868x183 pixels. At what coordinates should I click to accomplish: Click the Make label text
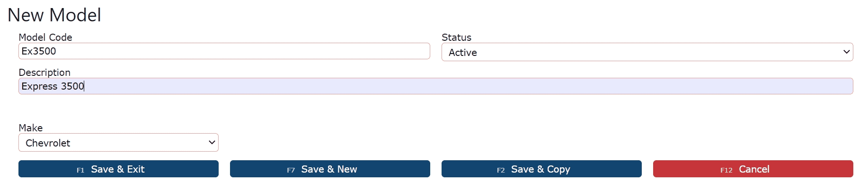tap(31, 128)
